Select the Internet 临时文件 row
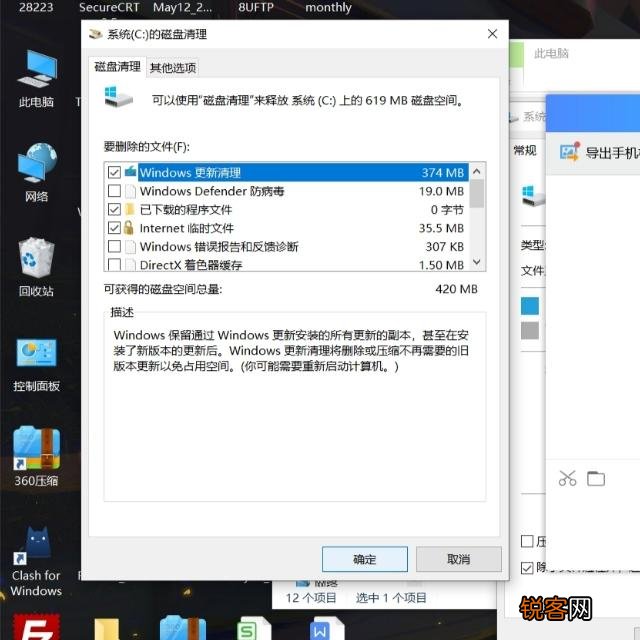 pos(287,228)
